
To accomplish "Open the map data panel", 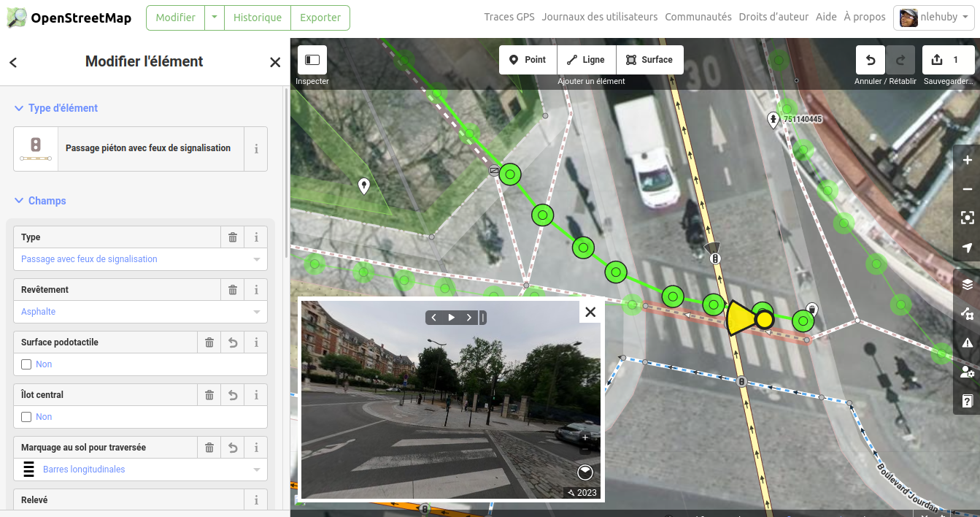I will 967,314.
